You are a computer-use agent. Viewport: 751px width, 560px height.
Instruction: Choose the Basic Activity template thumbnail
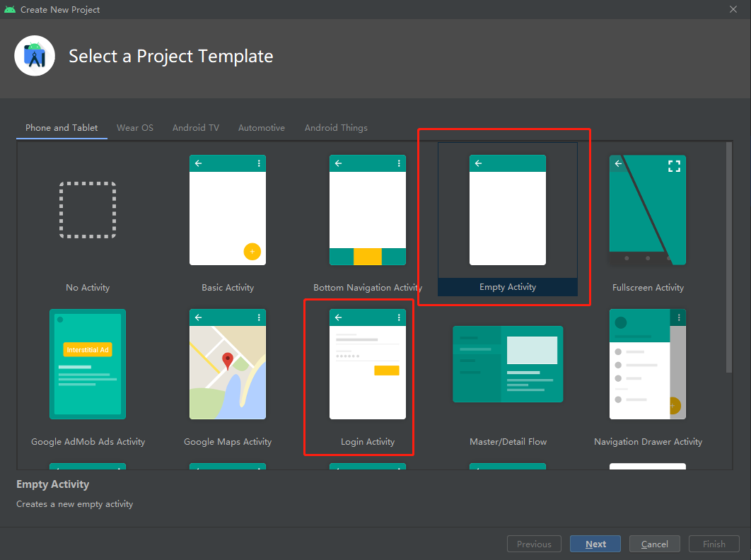pyautogui.click(x=228, y=210)
